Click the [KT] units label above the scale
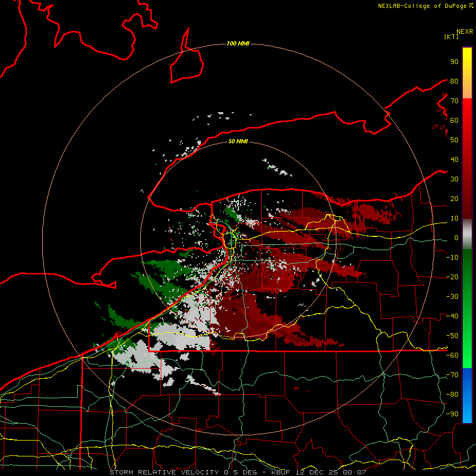476x476 pixels. [451, 36]
